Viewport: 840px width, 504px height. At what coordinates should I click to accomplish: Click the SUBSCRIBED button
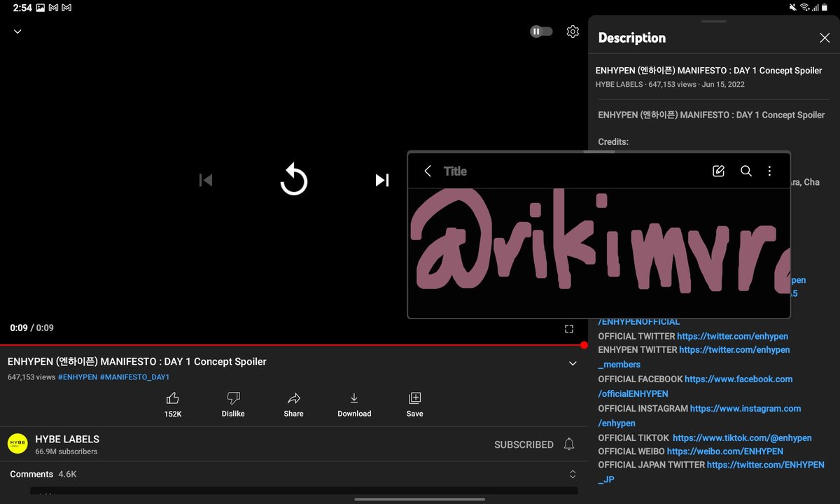[524, 444]
